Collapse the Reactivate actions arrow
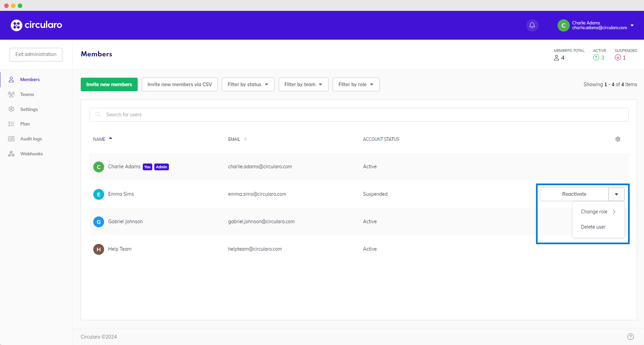 [x=616, y=194]
